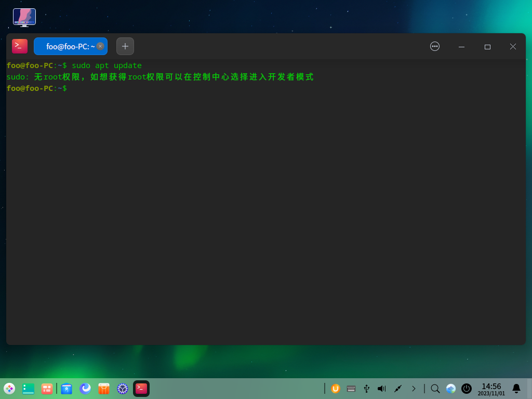The image size is (532, 399).
Task: Launch the file manager from dock
Action: 66,388
